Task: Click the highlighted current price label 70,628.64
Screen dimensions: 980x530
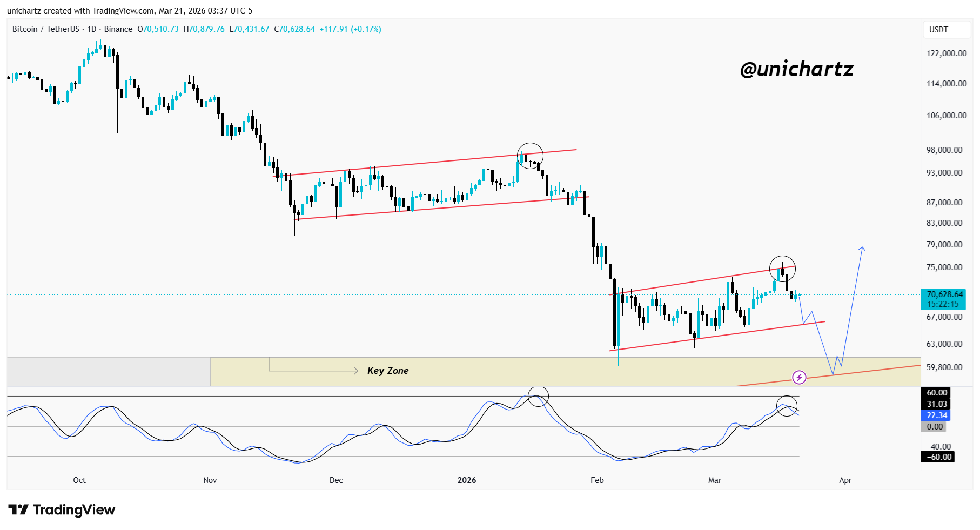Action: (946, 294)
